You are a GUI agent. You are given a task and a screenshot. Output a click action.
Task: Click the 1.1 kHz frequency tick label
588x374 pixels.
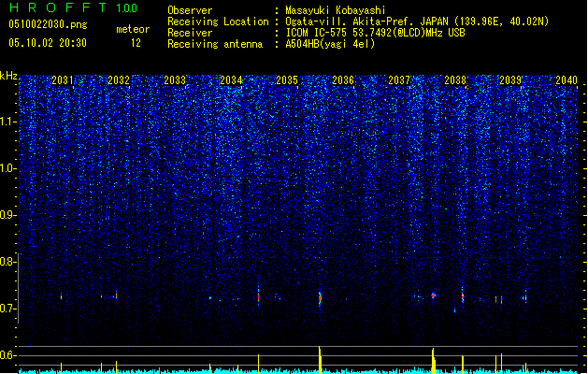8,122
